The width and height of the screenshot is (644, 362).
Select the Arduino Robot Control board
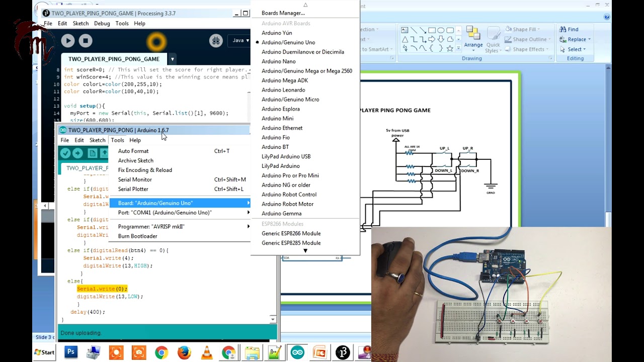(305, 195)
